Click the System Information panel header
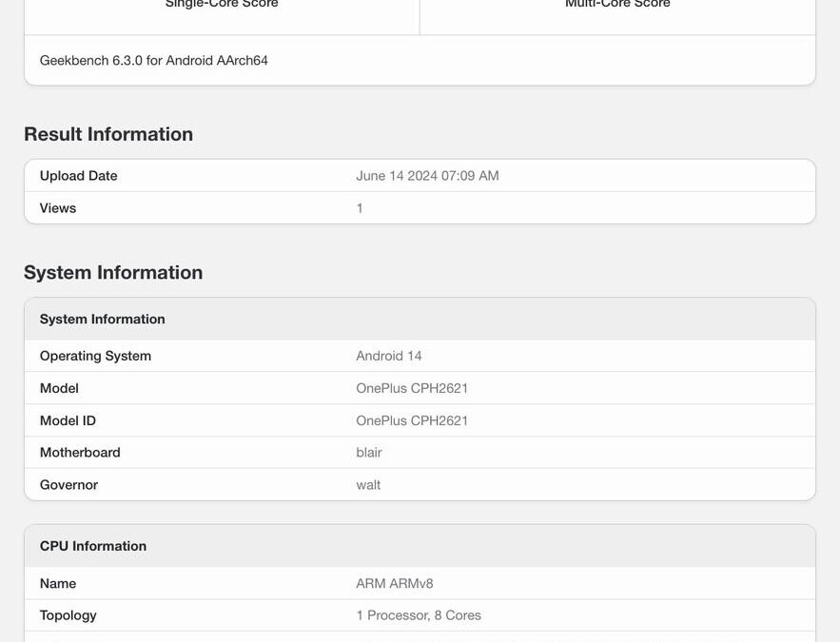 [x=102, y=319]
